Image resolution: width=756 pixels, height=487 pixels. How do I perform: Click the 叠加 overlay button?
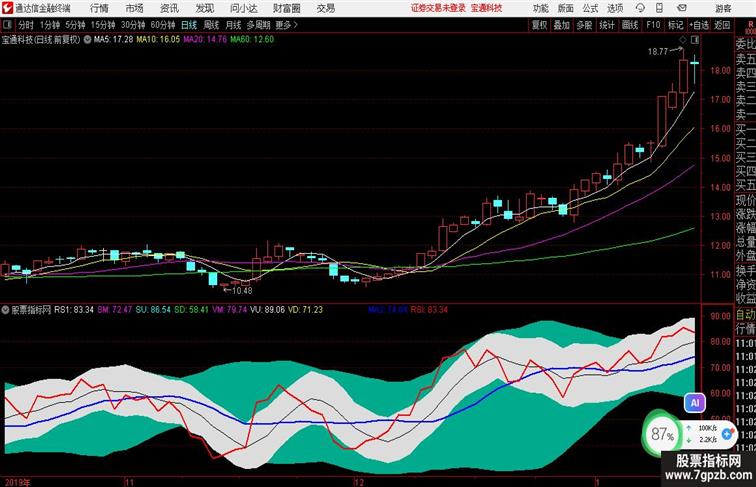tap(562, 25)
